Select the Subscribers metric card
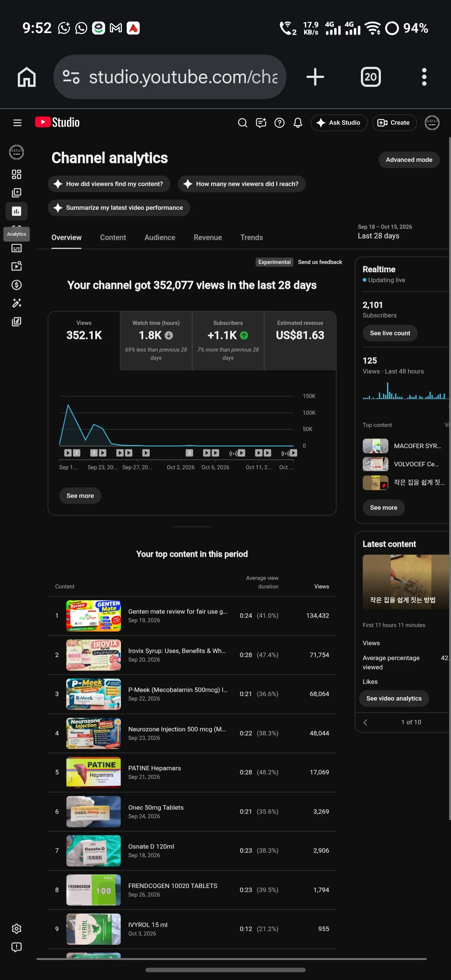The image size is (451, 980). pyautogui.click(x=228, y=341)
